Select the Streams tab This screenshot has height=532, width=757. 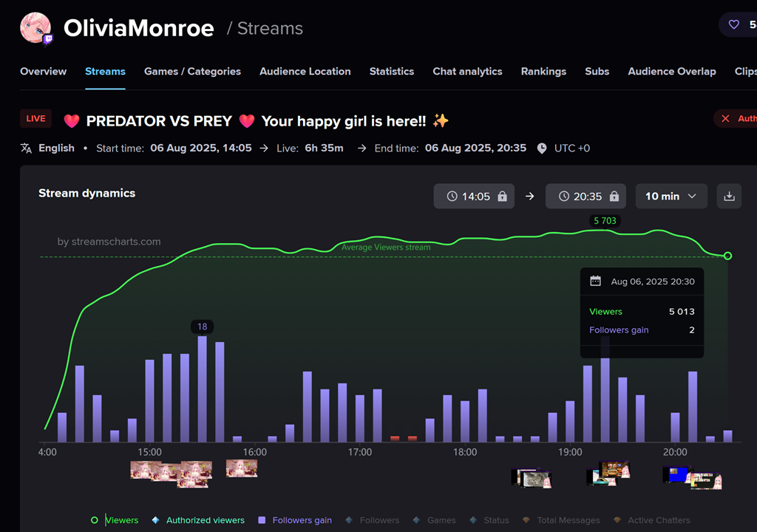(x=105, y=72)
